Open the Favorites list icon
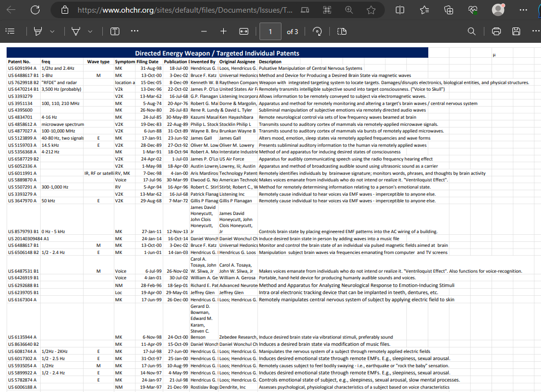This screenshot has height=392, width=541. [x=424, y=10]
